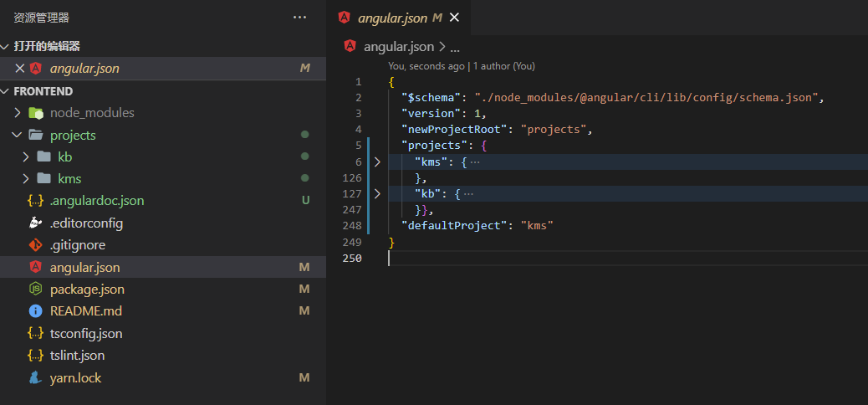Click the tslint.json braces icon
The image size is (868, 405).
tap(35, 356)
